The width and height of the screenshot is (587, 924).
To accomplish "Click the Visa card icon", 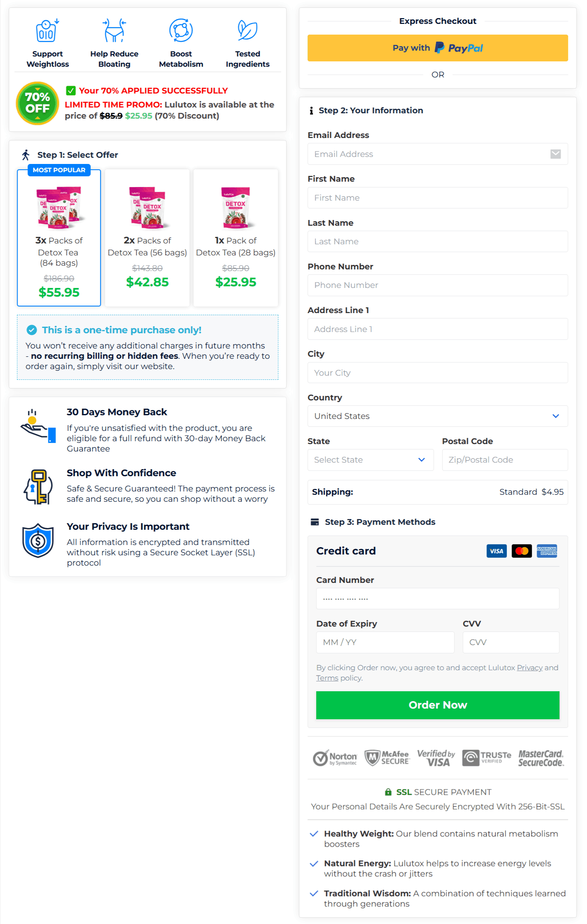I will (496, 551).
